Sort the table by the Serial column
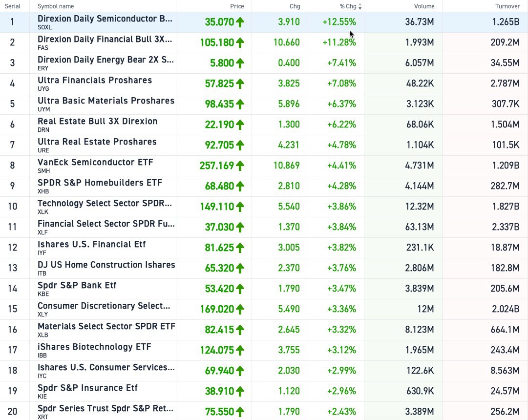This screenshot has width=528, height=420. [x=13, y=6]
